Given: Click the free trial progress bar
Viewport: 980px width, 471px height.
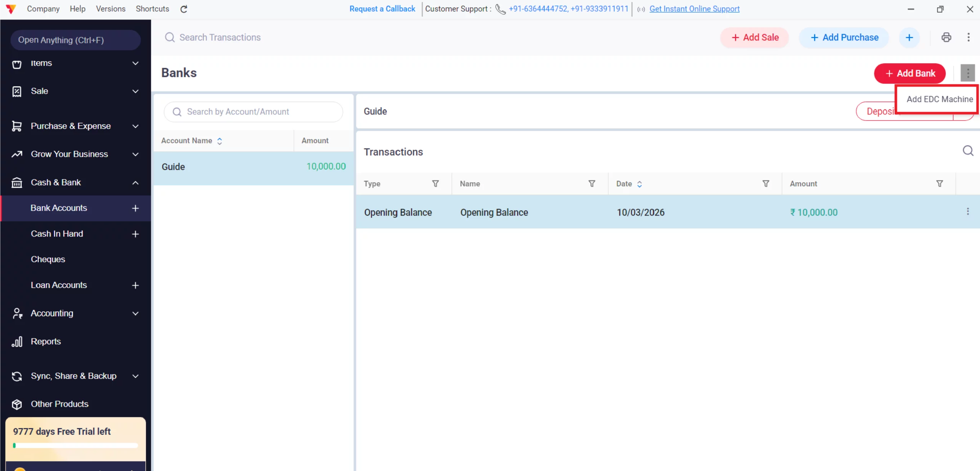Looking at the screenshot, I should pyautogui.click(x=75, y=445).
